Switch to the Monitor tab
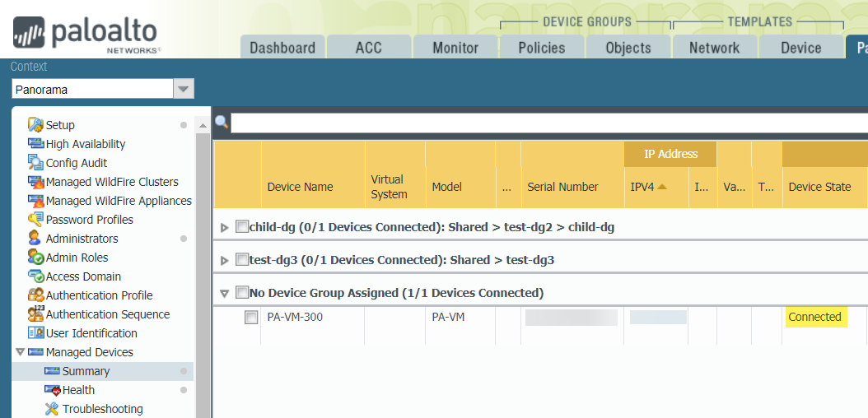868x418 pixels. [x=455, y=48]
